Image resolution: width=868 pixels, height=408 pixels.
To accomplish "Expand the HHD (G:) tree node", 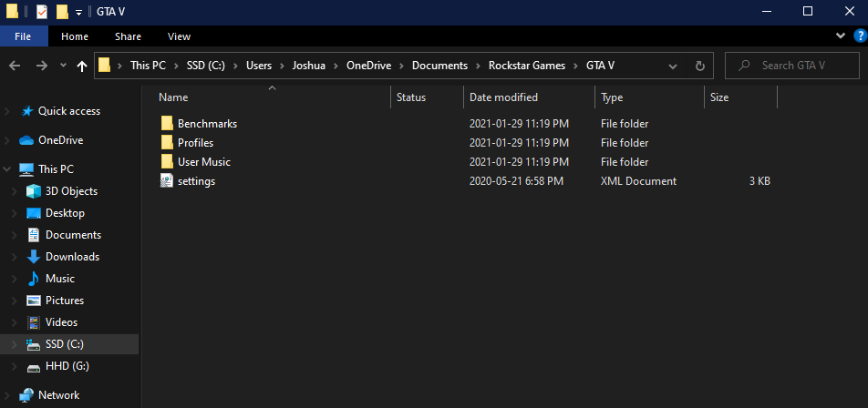I will pyautogui.click(x=15, y=366).
